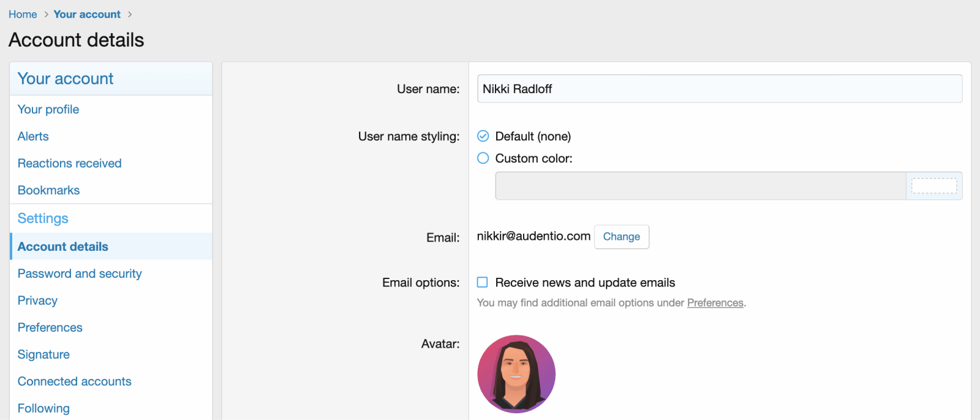View Reactions received page

(x=70, y=163)
